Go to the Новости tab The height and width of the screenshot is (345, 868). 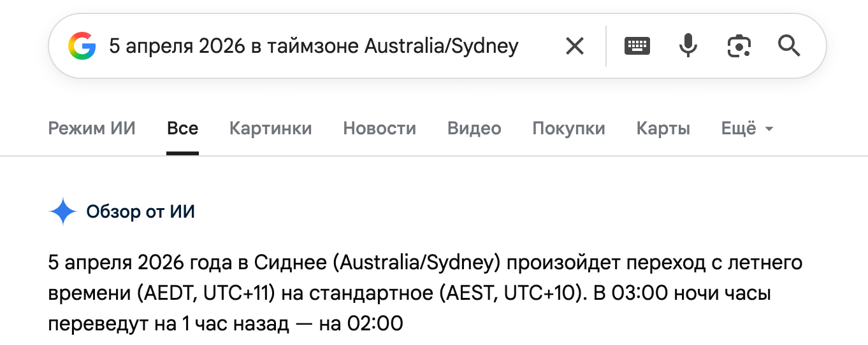coord(379,129)
